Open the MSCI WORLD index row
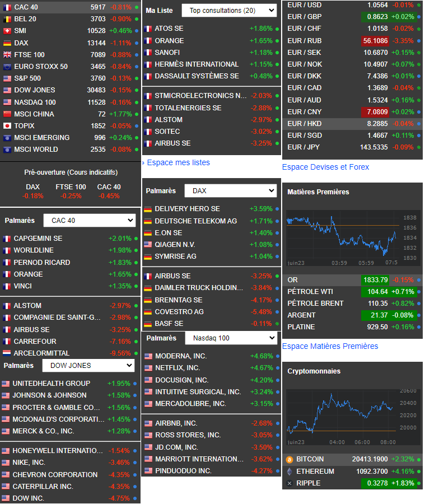The height and width of the screenshot is (504, 425). pos(71,150)
